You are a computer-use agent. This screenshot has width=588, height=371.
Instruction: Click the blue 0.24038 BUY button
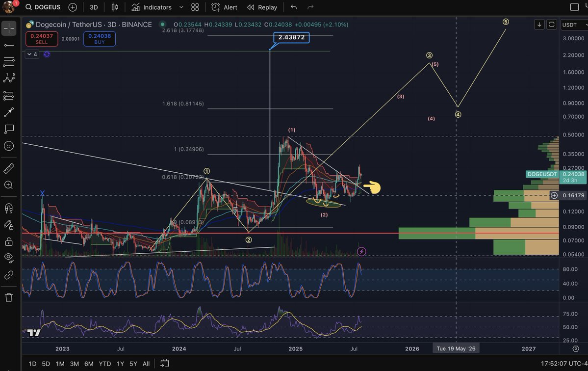tap(100, 39)
